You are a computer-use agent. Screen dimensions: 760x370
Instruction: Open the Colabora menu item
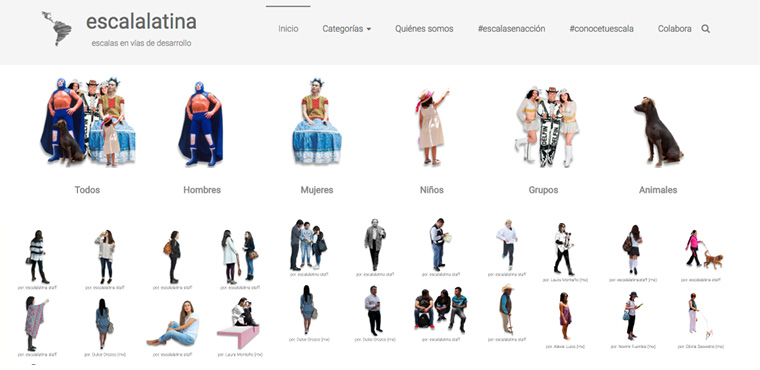pyautogui.click(x=674, y=29)
